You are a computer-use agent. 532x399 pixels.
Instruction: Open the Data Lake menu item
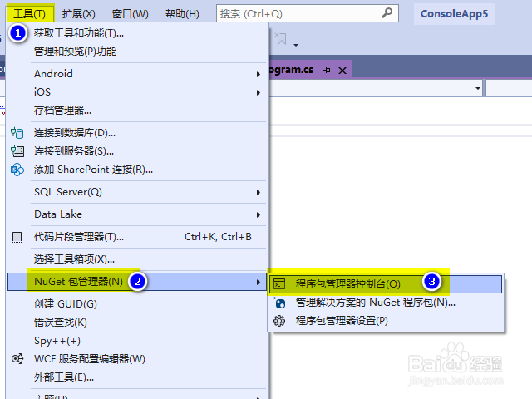tap(136, 214)
